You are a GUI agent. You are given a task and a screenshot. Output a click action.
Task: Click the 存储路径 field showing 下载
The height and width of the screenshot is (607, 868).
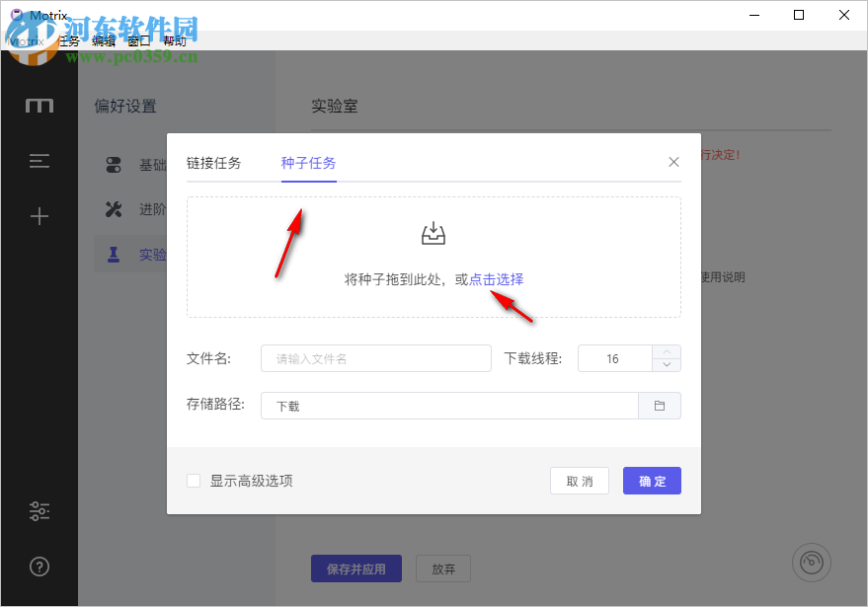(x=449, y=406)
